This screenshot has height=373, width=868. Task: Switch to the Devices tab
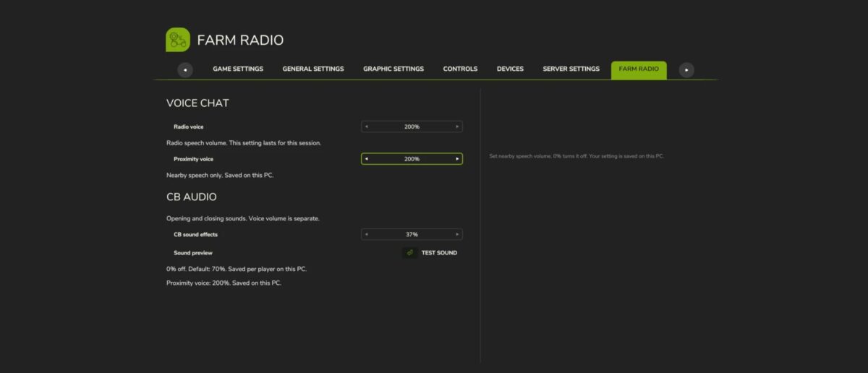[x=510, y=69]
